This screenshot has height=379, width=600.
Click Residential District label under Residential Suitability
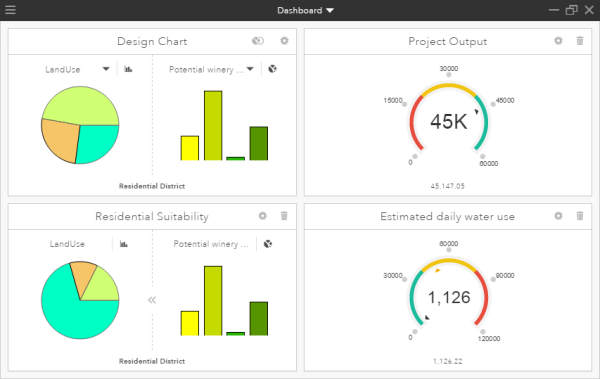pos(152,361)
